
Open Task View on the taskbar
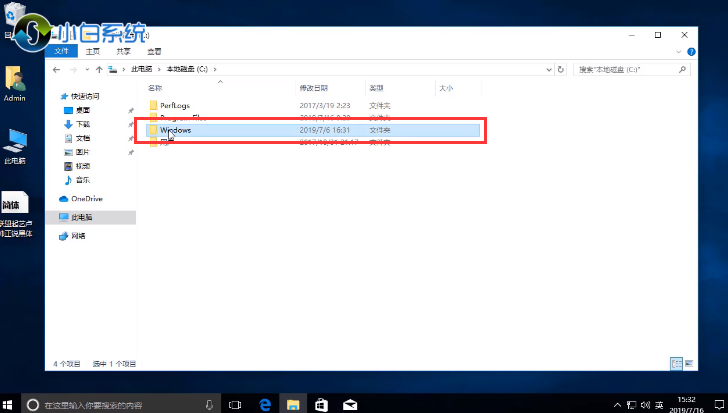click(x=235, y=405)
